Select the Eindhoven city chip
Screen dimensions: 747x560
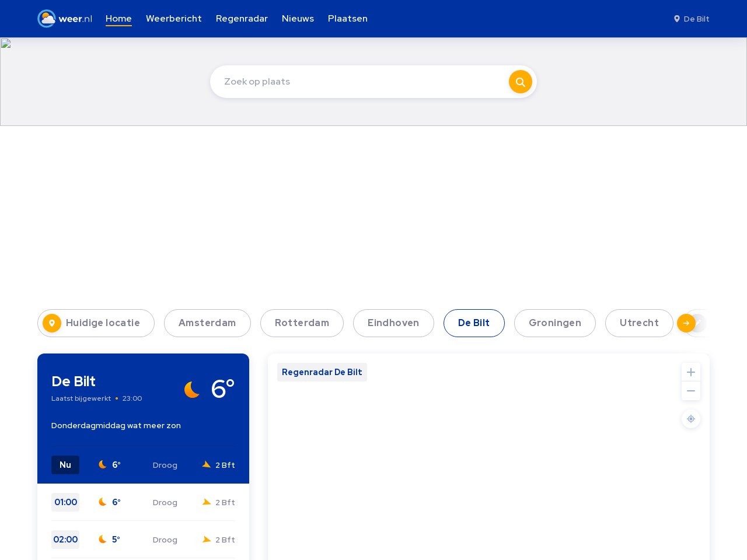pos(393,323)
